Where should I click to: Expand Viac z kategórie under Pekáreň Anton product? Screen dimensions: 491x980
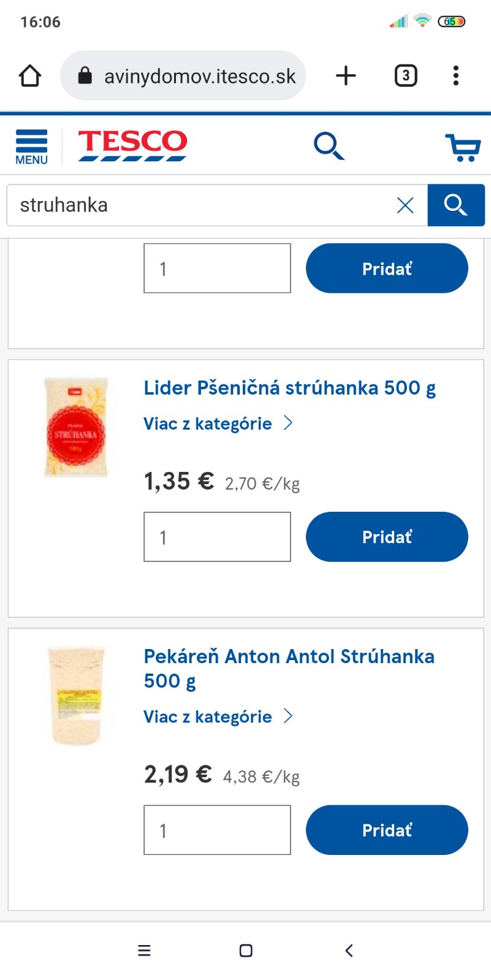[x=218, y=716]
